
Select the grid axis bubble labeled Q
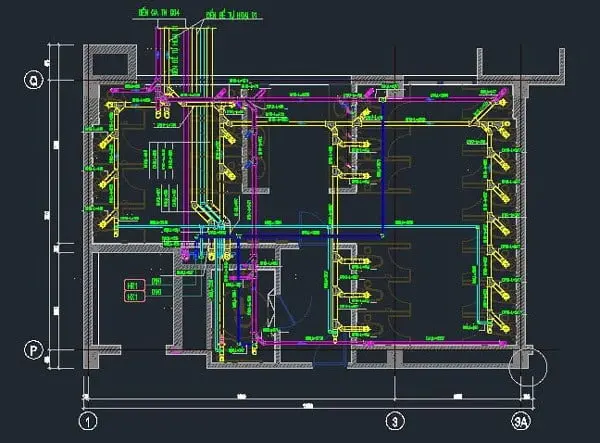(x=34, y=80)
